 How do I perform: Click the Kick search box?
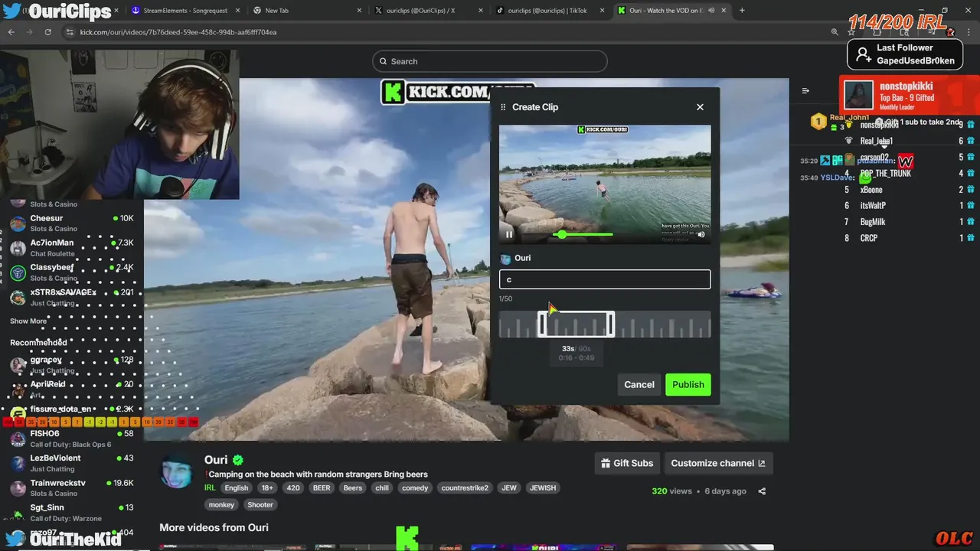point(490,61)
